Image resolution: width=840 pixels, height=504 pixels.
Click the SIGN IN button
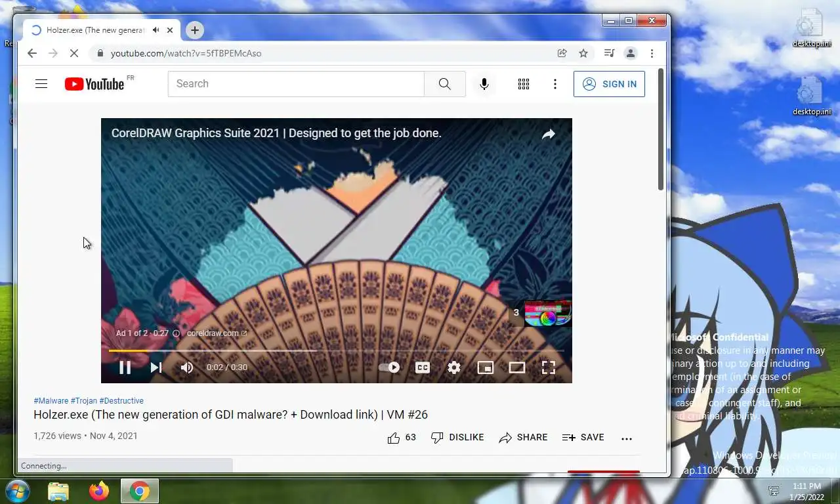609,84
